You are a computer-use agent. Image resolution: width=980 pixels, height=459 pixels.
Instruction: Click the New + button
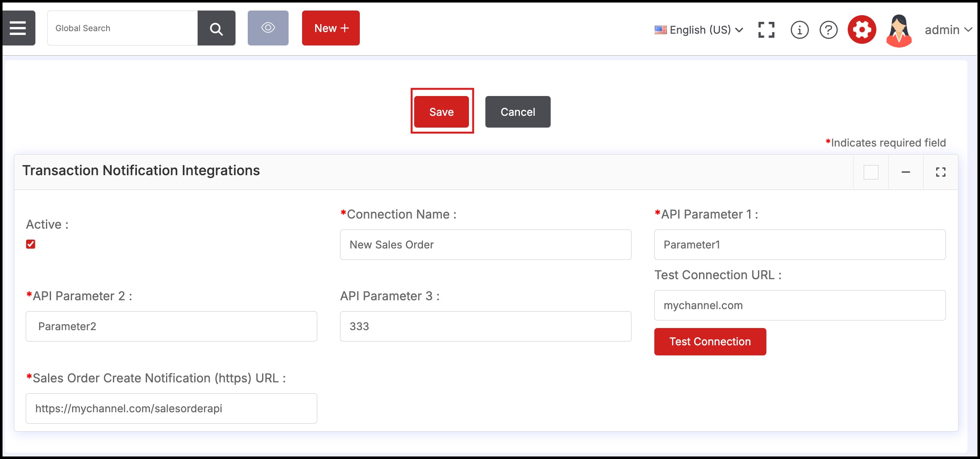(331, 28)
